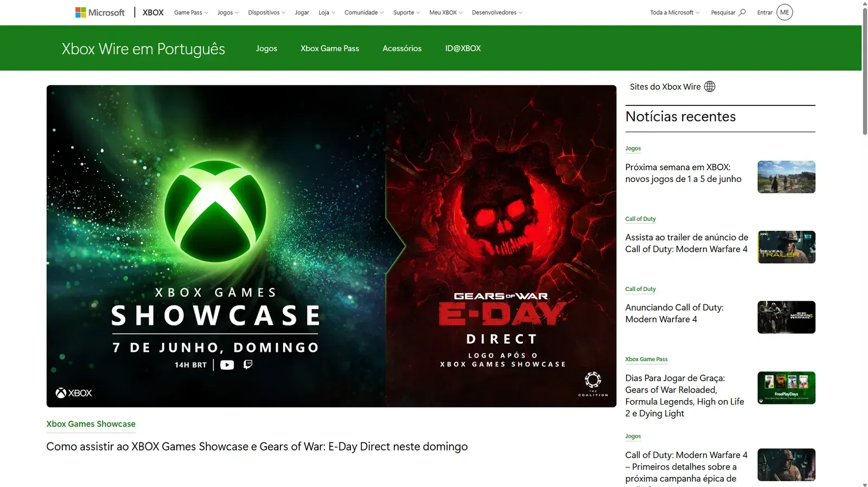Click the Pesquisar search icon
The width and height of the screenshot is (868, 487).
pyautogui.click(x=742, y=12)
